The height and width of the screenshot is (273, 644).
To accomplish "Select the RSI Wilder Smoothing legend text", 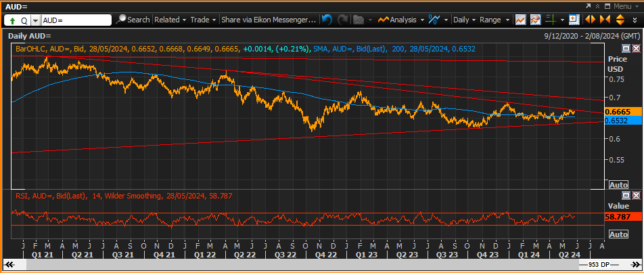I will point(124,196).
